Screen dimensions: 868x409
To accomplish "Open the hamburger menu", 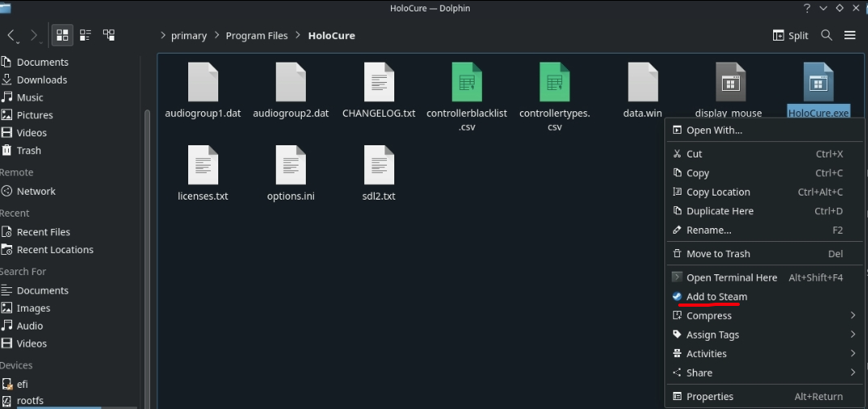I will [x=849, y=35].
